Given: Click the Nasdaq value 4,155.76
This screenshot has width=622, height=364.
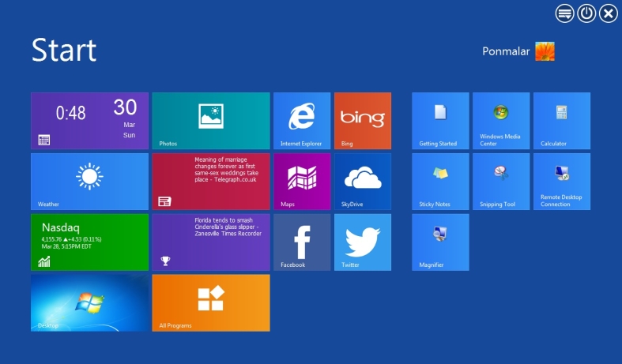Looking at the screenshot, I should click(51, 239).
